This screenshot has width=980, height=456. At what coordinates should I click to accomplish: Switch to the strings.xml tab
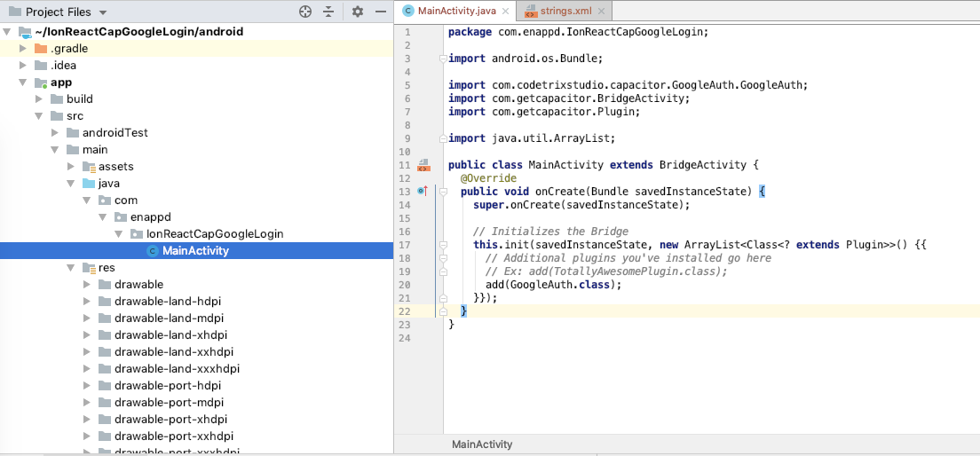point(565,11)
